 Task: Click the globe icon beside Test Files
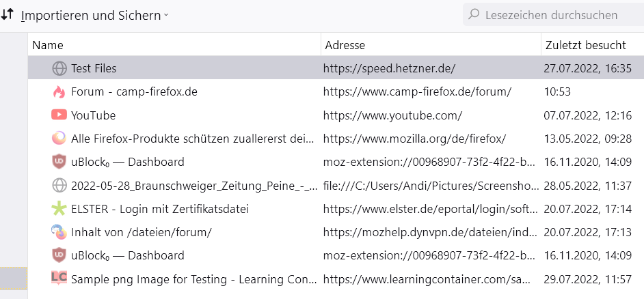pyautogui.click(x=59, y=68)
